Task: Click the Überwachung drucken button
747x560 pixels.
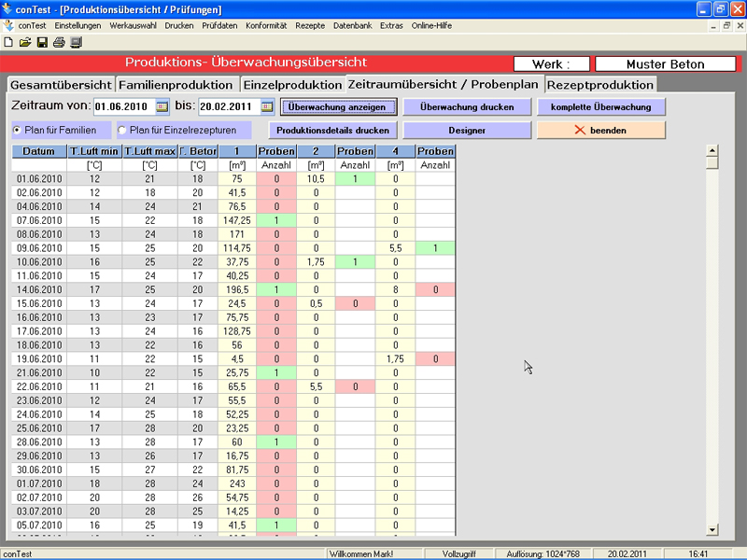Action: point(467,106)
